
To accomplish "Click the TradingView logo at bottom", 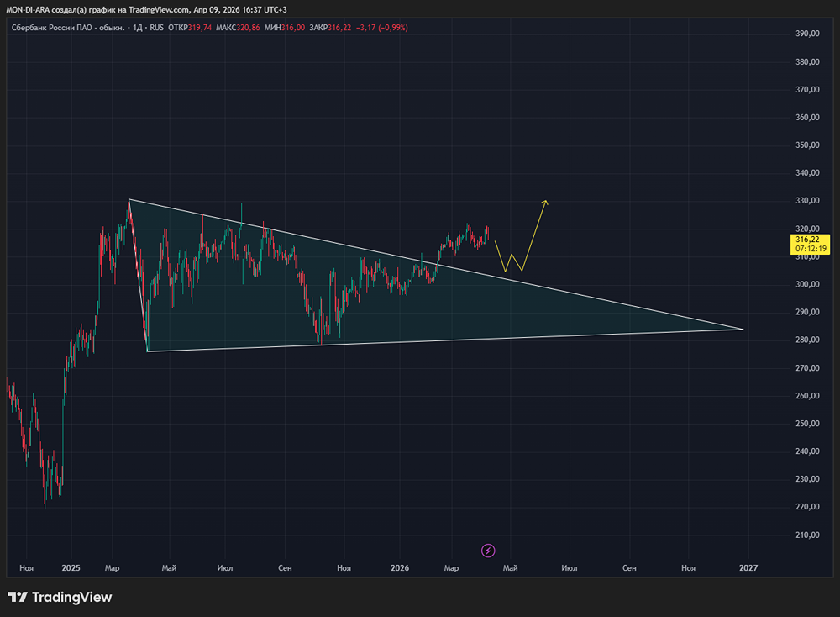I will (x=60, y=597).
